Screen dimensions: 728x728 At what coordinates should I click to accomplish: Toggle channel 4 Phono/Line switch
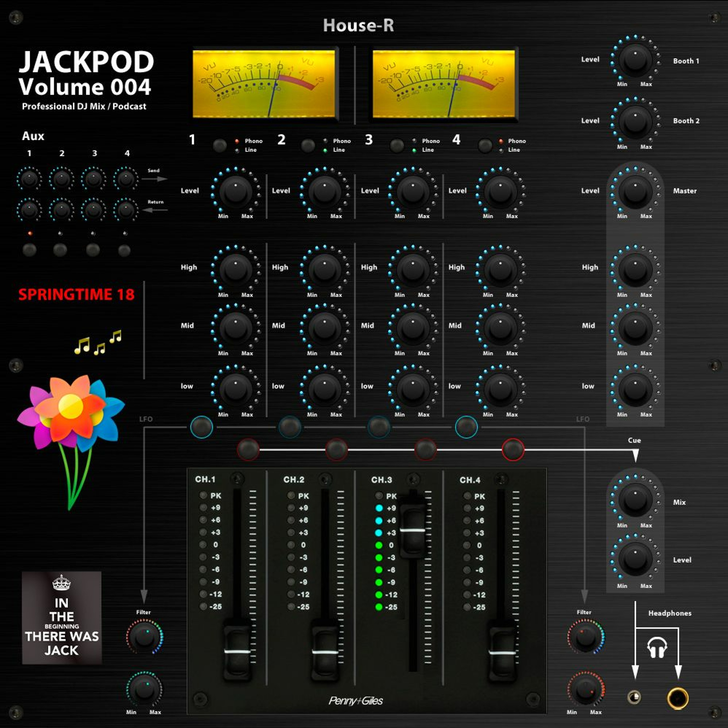485,145
